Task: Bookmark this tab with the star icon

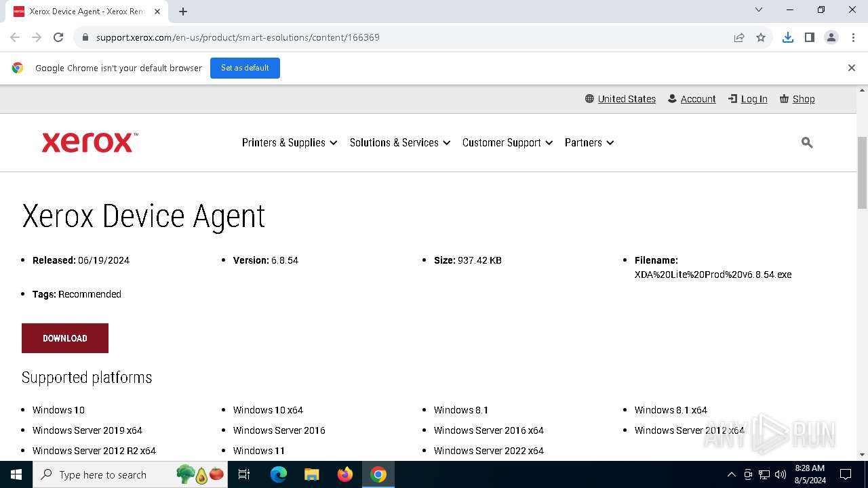Action: point(761,37)
